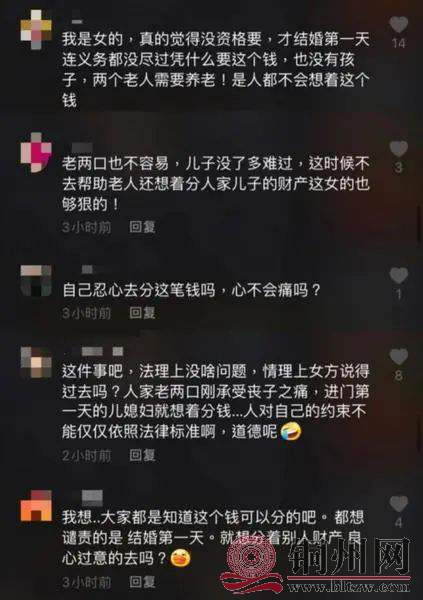Like the comment with 14 likes
Viewport: 423px width, 600px height.
point(399,25)
